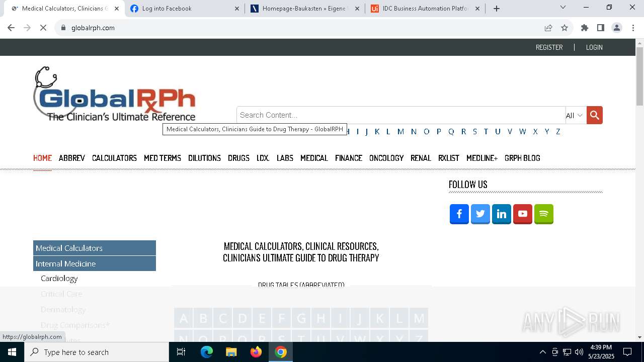Open Windows Start menu
The image size is (644, 362).
[12, 352]
